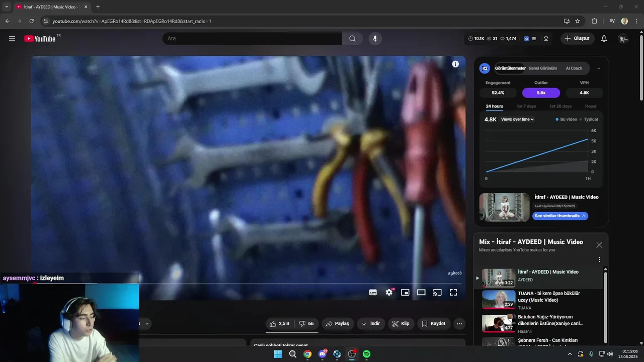Play TUANA bi kere öpse playlist item

(x=539, y=300)
